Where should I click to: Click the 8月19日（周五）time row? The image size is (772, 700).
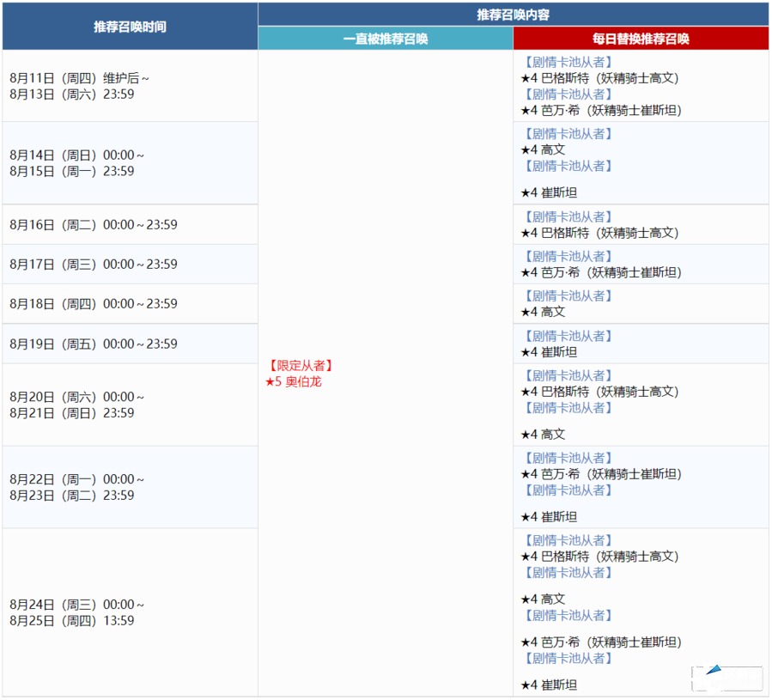(94, 344)
